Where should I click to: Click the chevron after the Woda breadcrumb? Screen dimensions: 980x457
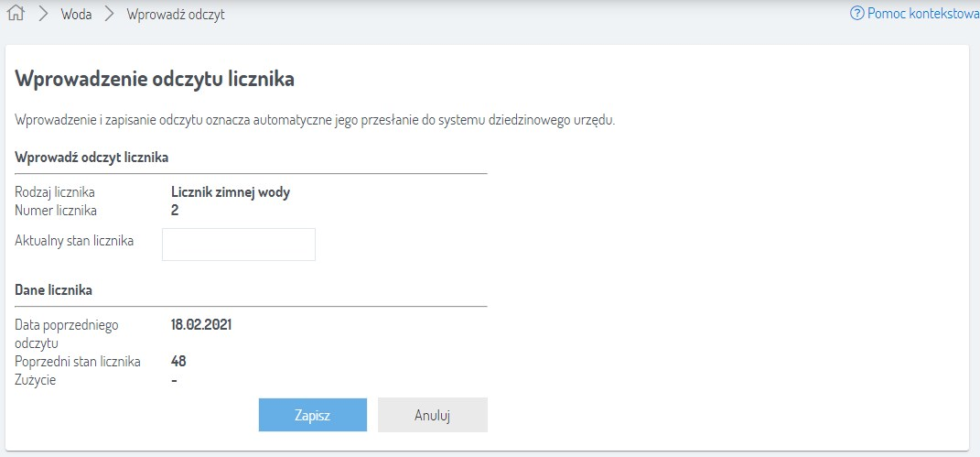pos(109,15)
